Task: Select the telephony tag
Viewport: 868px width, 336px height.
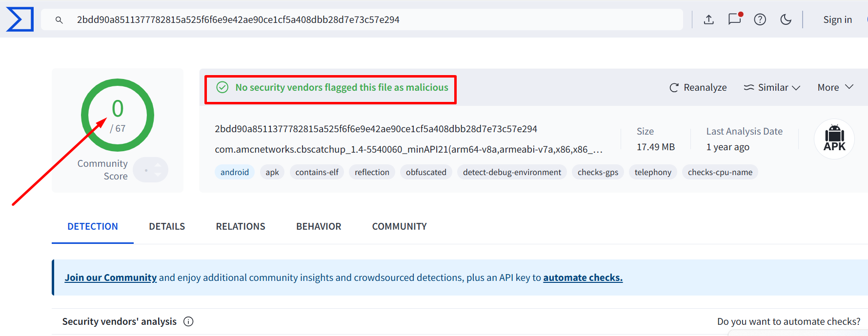Action: tap(653, 172)
